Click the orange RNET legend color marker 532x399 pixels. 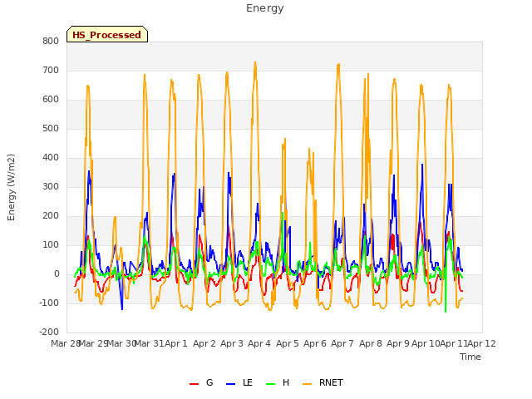point(307,384)
